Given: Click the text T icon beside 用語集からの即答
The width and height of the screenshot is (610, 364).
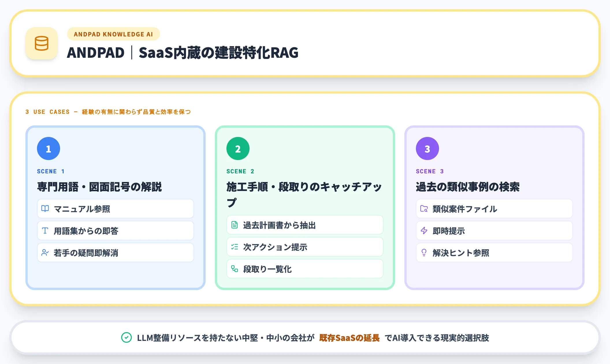Looking at the screenshot, I should pos(45,231).
